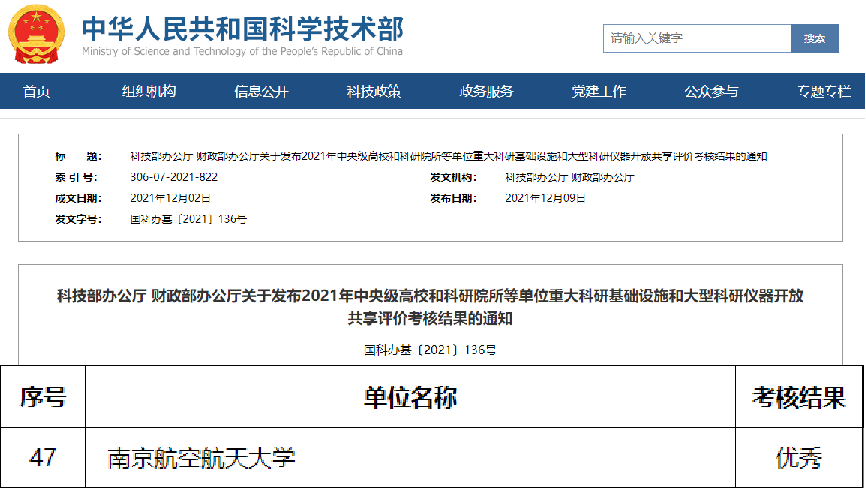Open the 首页 navigation item

pos(36,91)
